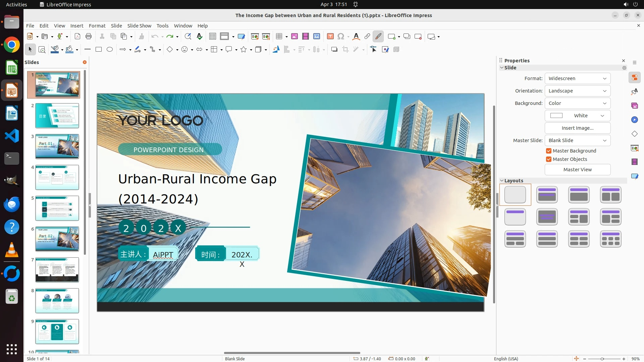Click the Crop Image tool
This screenshot has height=362, width=644.
click(x=345, y=50)
